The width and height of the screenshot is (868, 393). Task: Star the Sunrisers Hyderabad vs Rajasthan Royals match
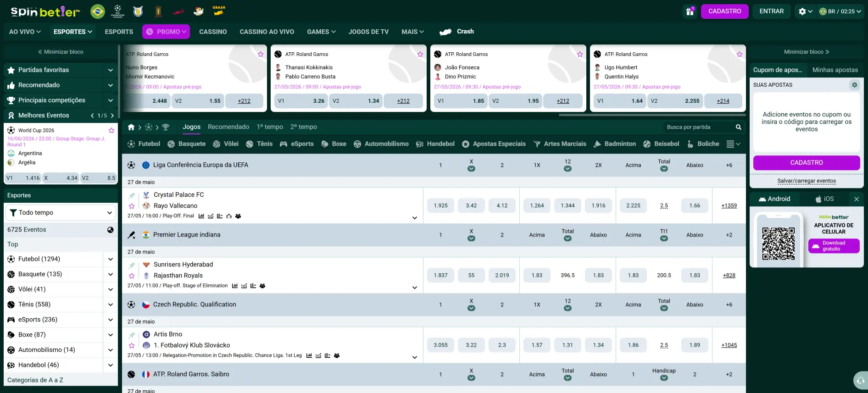132,276
